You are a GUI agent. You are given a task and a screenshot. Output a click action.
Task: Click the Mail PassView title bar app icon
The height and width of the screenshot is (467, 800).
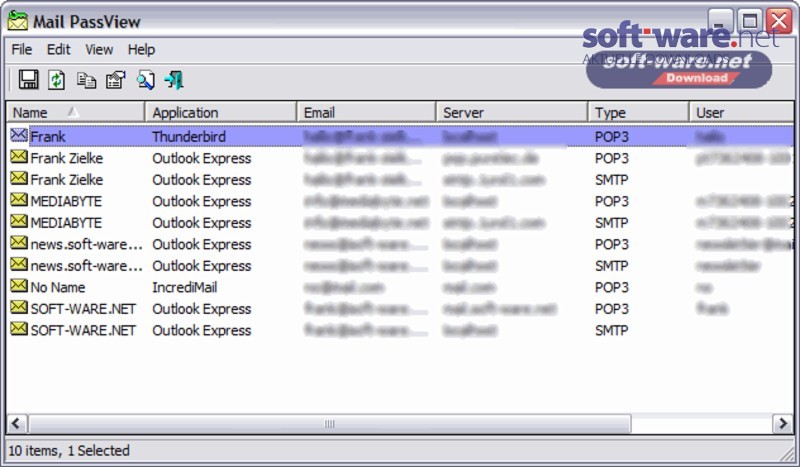[x=17, y=21]
